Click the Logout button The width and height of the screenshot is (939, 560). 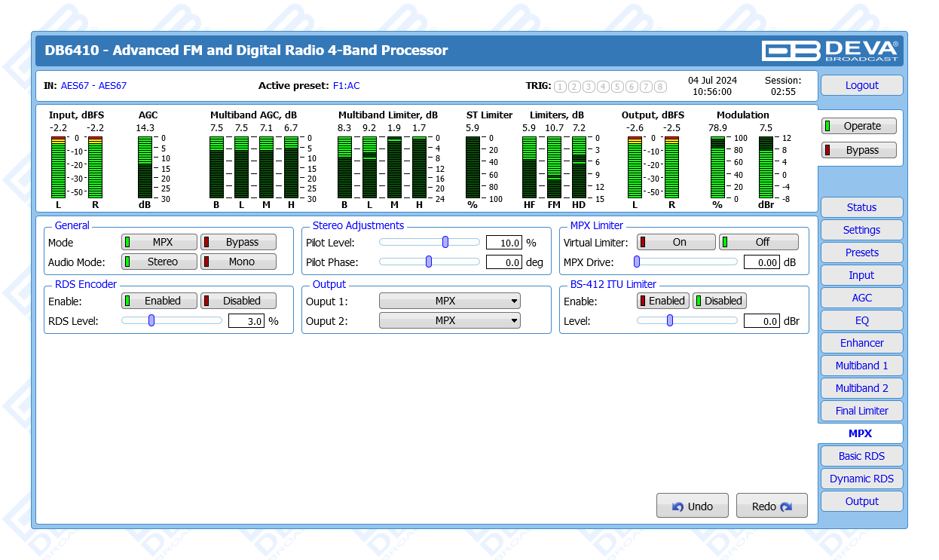tap(861, 86)
